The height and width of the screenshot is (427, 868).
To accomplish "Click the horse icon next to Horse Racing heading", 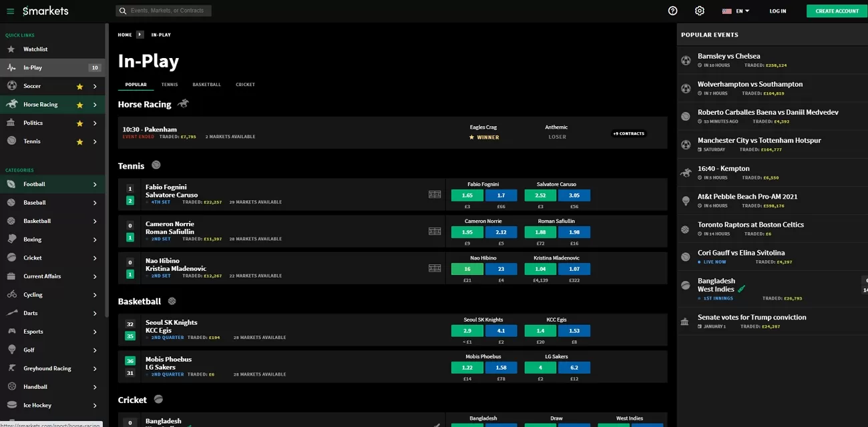I will coord(183,103).
